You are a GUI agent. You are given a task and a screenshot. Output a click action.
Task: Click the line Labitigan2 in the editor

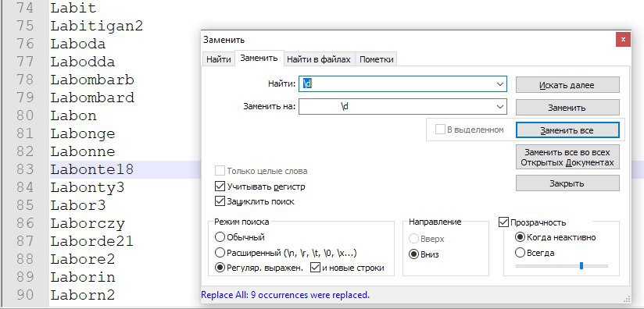point(96,26)
